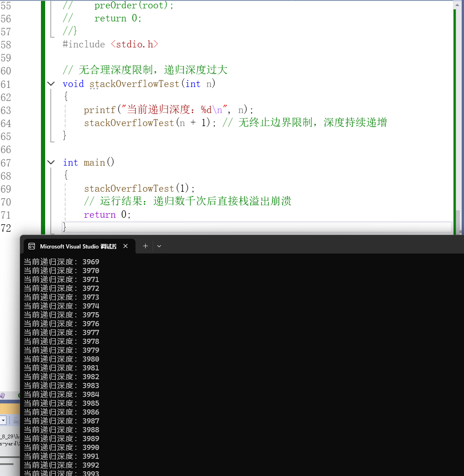Viewport: 464px width, 476px height.
Task: Click the printf statement on line 63
Action: [168, 110]
